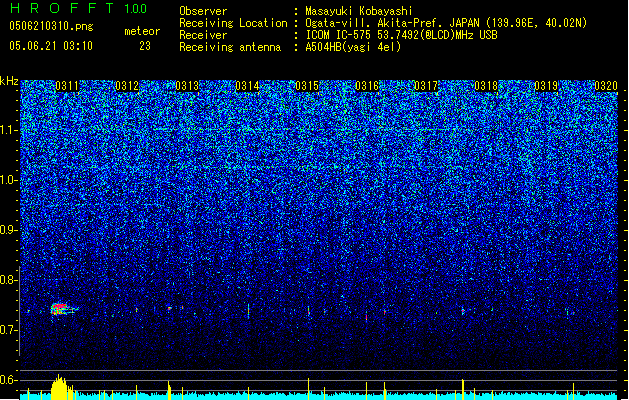
Task: Click the tall yellow amplitude burst near 0311
Action: click(61, 387)
